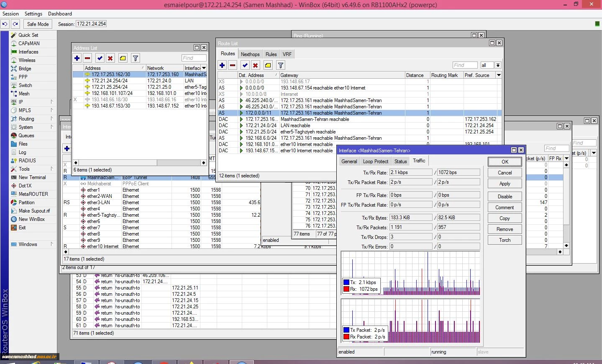Switch to the Status tab in Interface dialog

click(x=401, y=161)
